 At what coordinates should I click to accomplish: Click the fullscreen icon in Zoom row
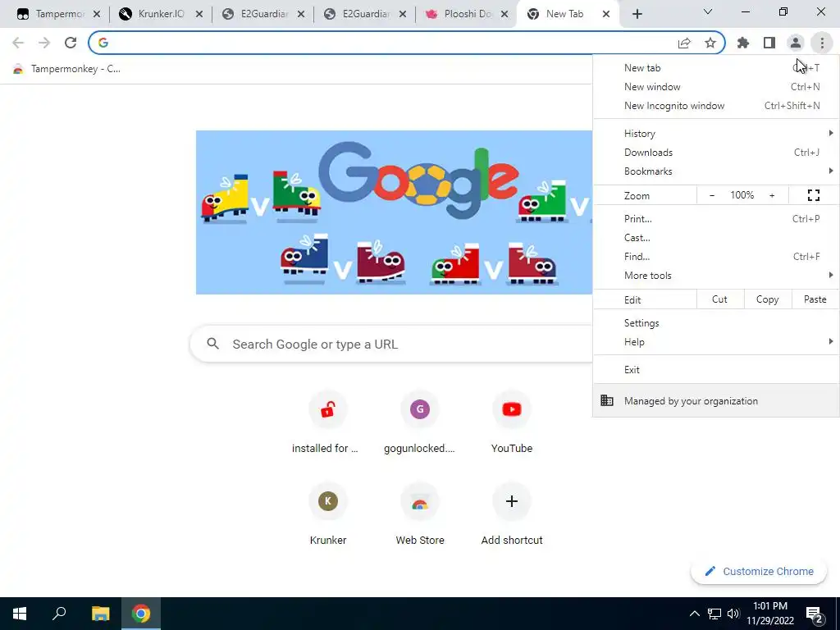(813, 195)
